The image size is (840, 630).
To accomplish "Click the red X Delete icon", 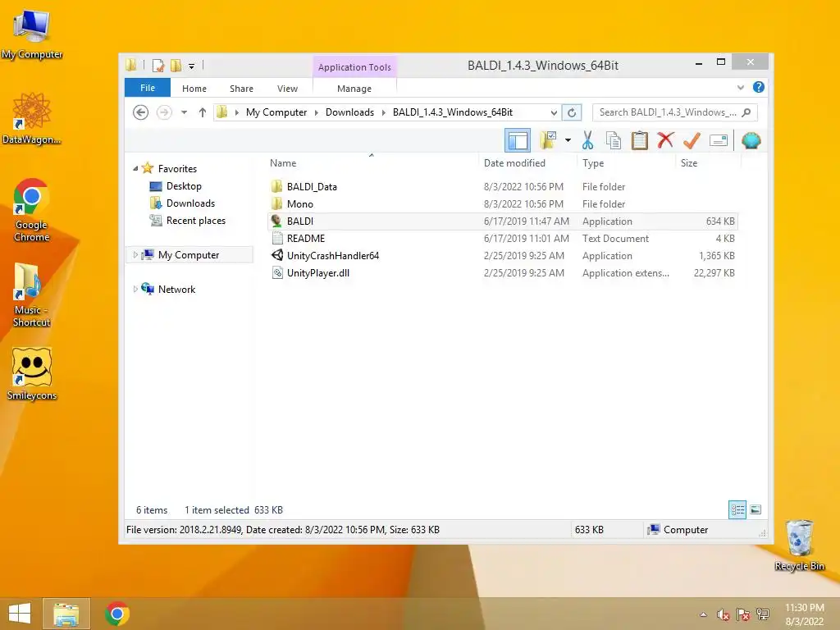I will pos(665,140).
